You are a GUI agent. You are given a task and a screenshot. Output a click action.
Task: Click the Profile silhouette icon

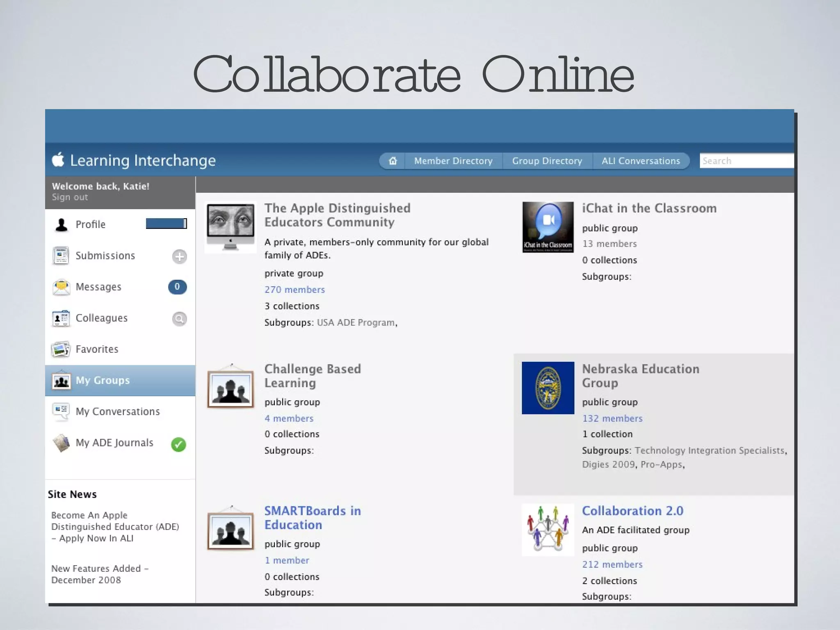coord(62,224)
